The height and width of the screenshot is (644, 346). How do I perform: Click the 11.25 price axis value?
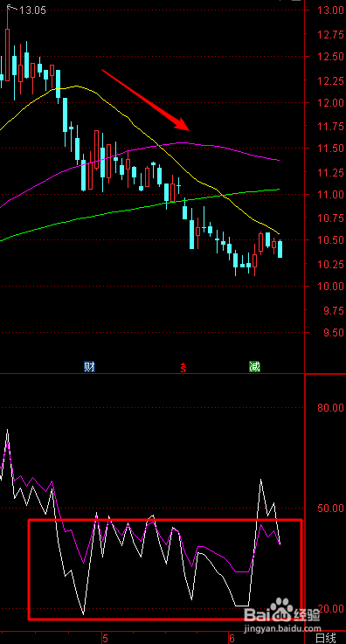click(x=330, y=172)
